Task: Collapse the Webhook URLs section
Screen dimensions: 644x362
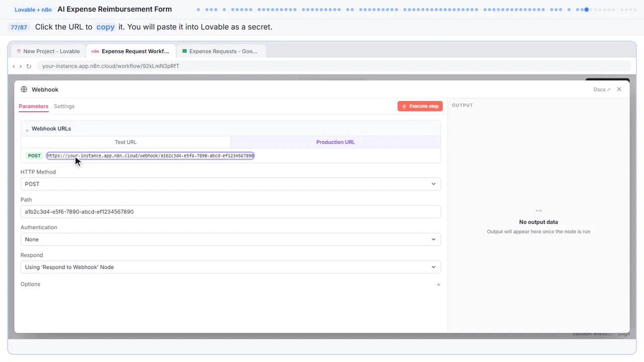Action: click(27, 129)
